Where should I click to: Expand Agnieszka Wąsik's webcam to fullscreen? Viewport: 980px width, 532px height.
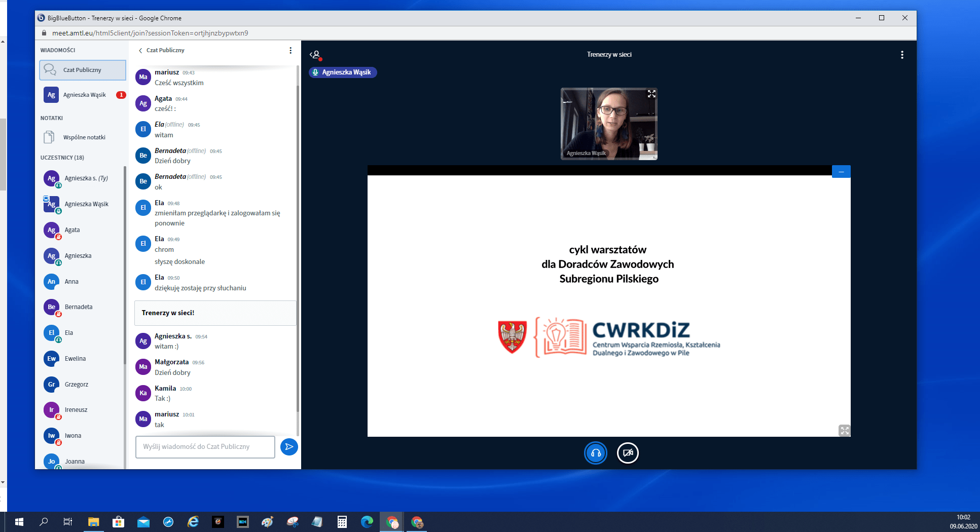(x=651, y=94)
